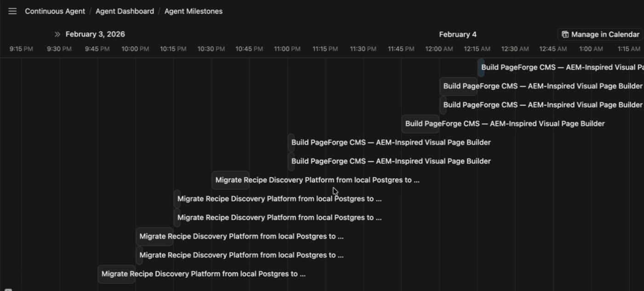Click the 10:00 PM time label

(x=135, y=49)
